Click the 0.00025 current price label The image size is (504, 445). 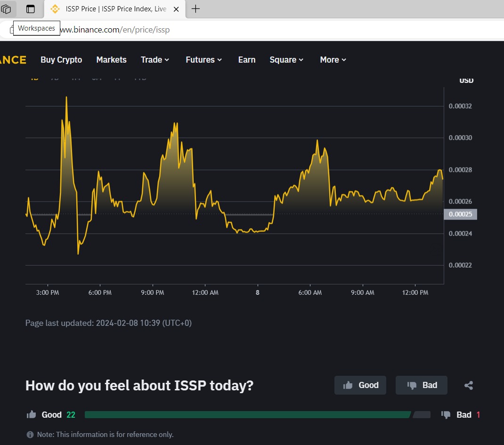(x=460, y=214)
